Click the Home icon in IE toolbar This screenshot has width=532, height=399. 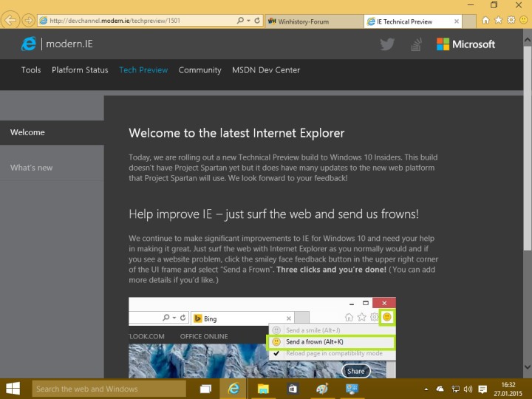tap(486, 21)
